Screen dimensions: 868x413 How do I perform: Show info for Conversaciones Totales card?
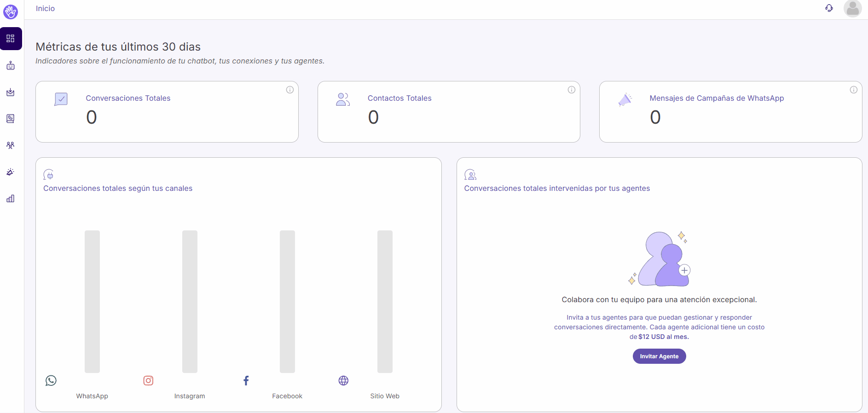(x=290, y=90)
